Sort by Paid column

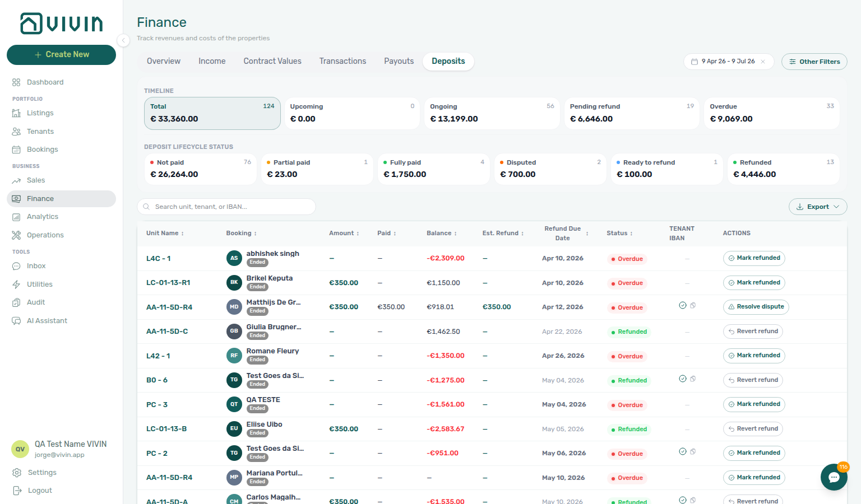pyautogui.click(x=387, y=234)
